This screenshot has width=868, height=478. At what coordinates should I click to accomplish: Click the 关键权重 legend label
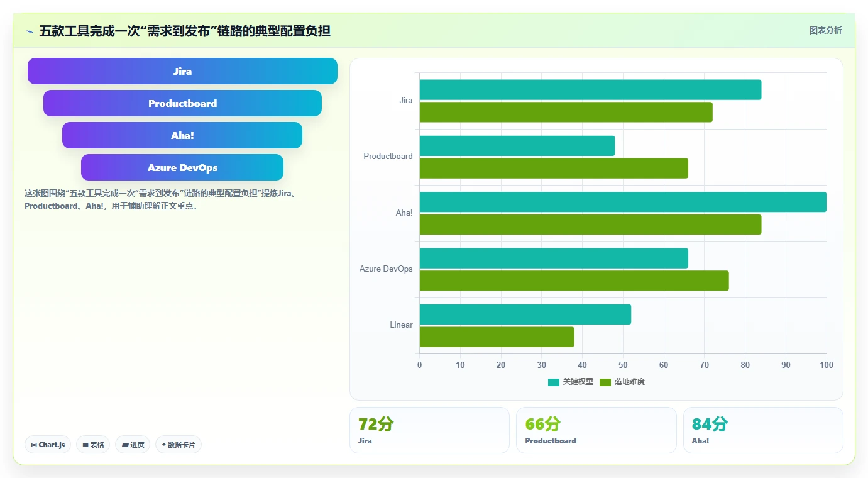click(578, 382)
